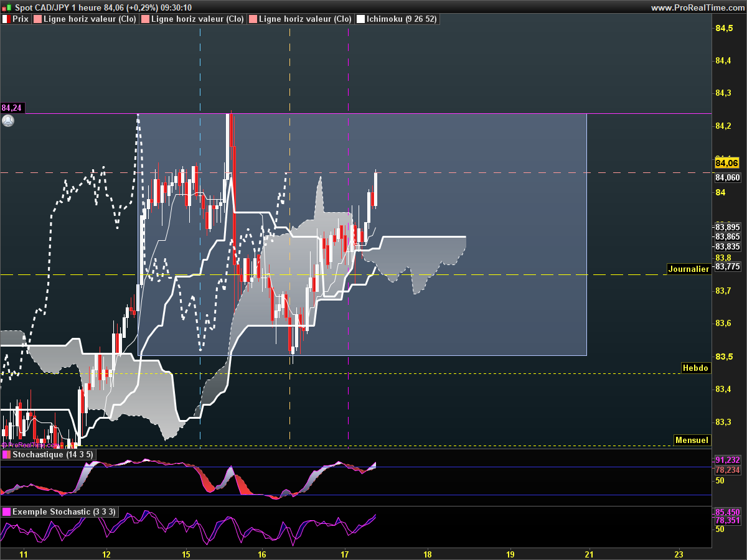The height and width of the screenshot is (560, 747).
Task: Select the magenta 84,24 horizontal line label
Action: 11,108
